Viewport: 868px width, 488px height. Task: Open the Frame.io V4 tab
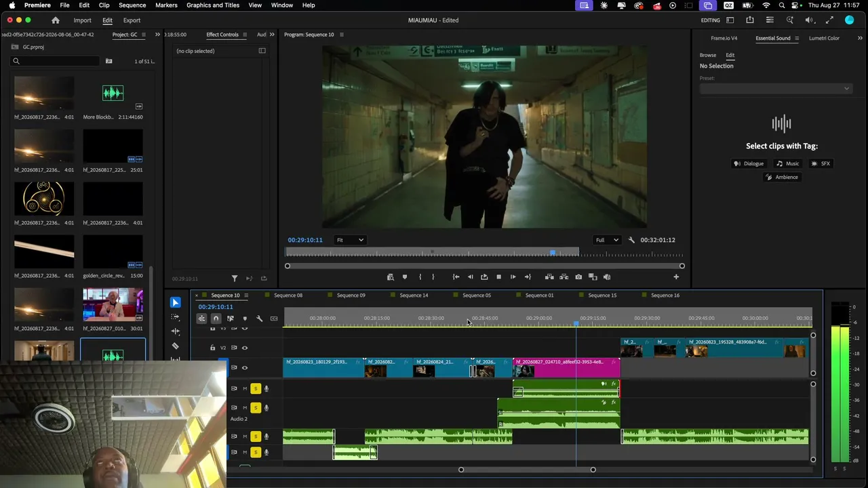(x=724, y=38)
